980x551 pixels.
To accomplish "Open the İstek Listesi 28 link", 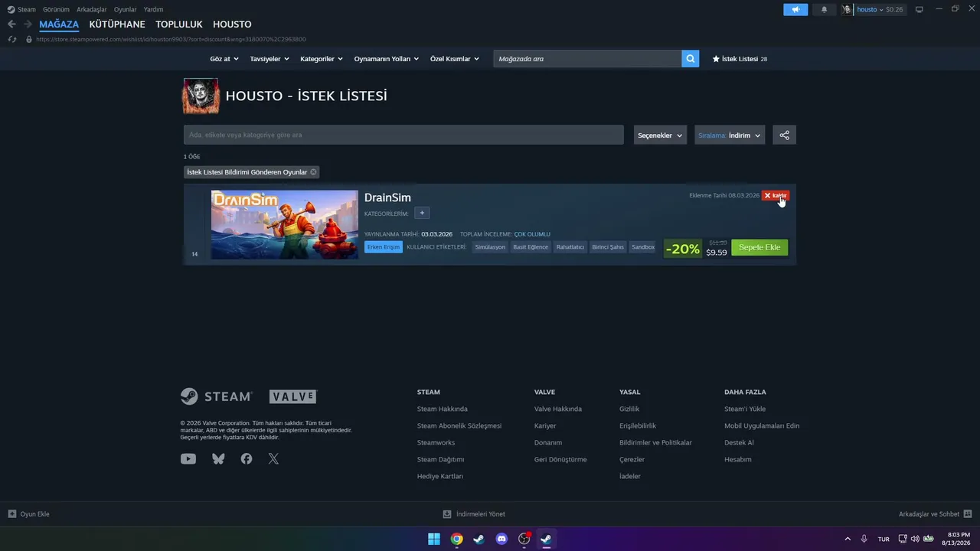I will click(740, 59).
